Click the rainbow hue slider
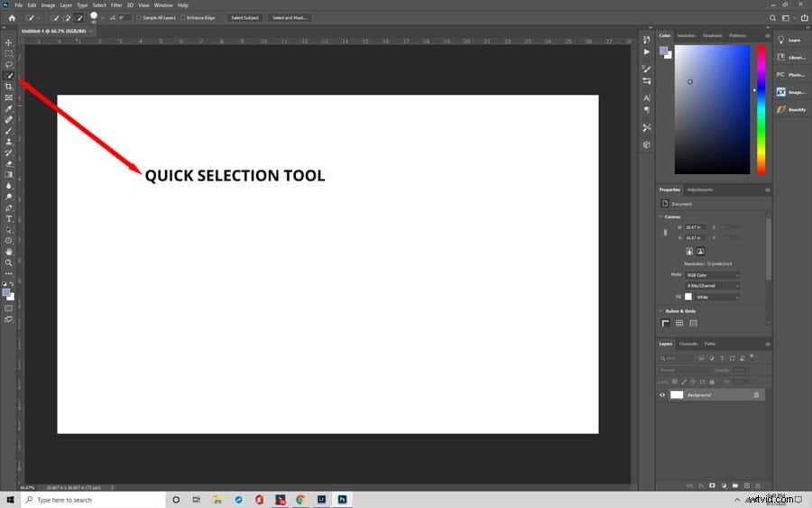Screen dimensions: 812x508 point(761,109)
